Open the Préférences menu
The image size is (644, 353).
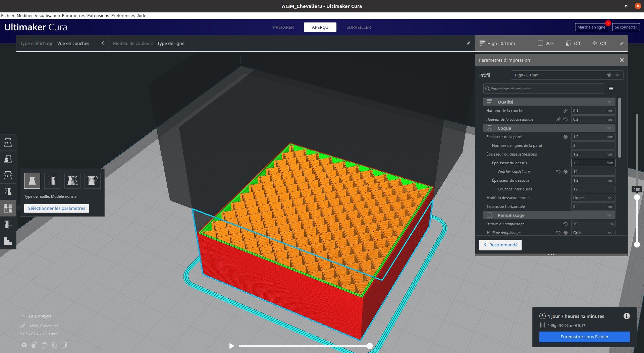(123, 15)
